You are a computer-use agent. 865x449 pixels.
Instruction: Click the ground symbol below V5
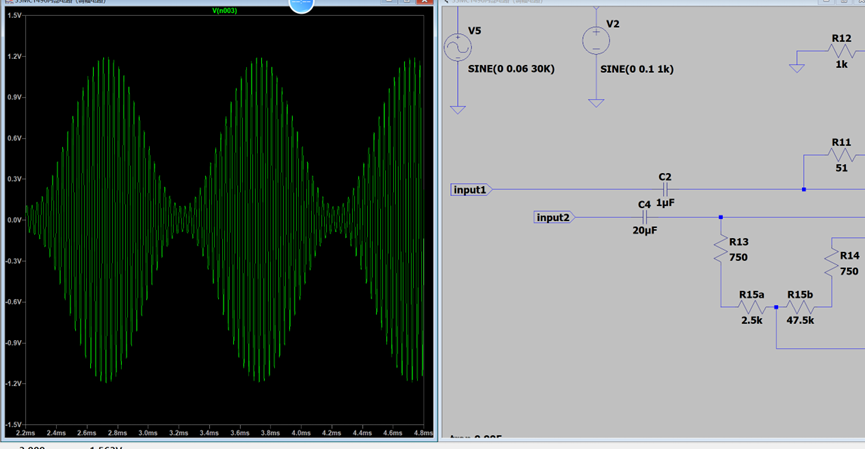457,110
